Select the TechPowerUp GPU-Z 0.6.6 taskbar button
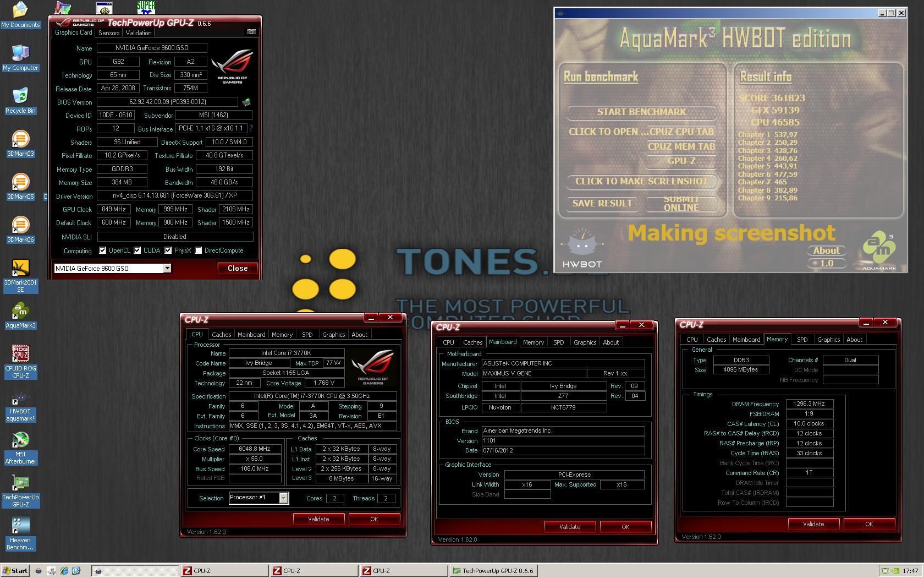The height and width of the screenshot is (578, 924). coord(493,571)
